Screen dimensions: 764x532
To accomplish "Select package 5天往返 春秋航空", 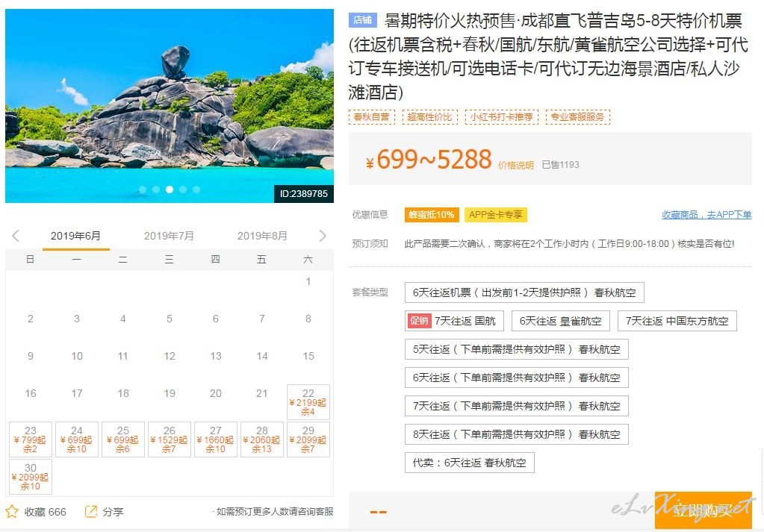I will [517, 349].
